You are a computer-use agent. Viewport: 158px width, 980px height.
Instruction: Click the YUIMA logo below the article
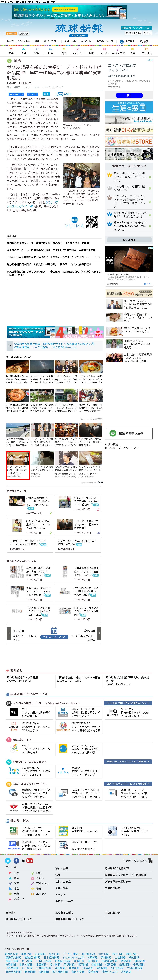tap(74, 222)
